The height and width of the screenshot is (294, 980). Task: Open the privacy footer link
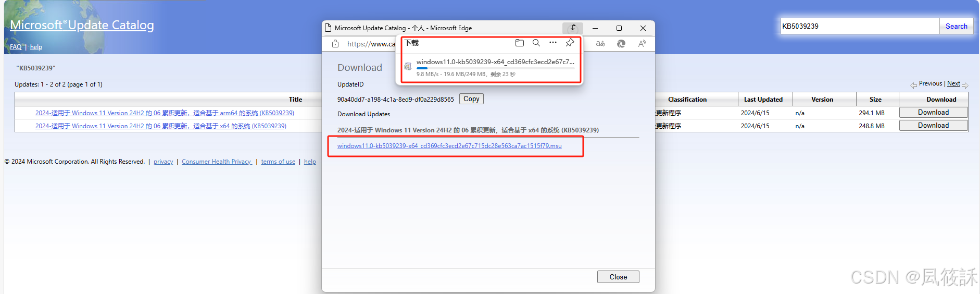163,162
